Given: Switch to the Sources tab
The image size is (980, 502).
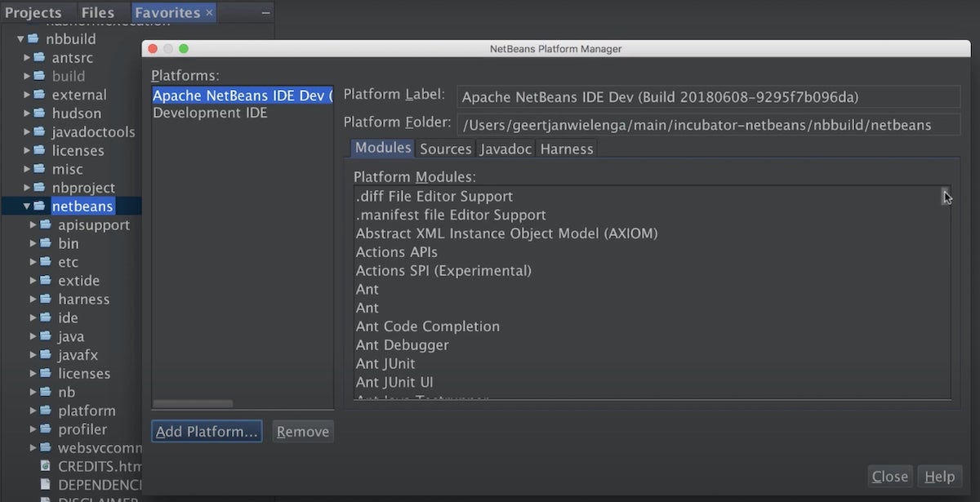Looking at the screenshot, I should coord(445,149).
